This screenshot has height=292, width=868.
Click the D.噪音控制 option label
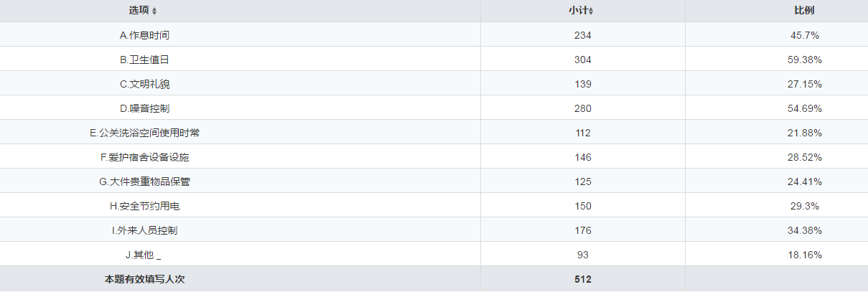pyautogui.click(x=144, y=108)
